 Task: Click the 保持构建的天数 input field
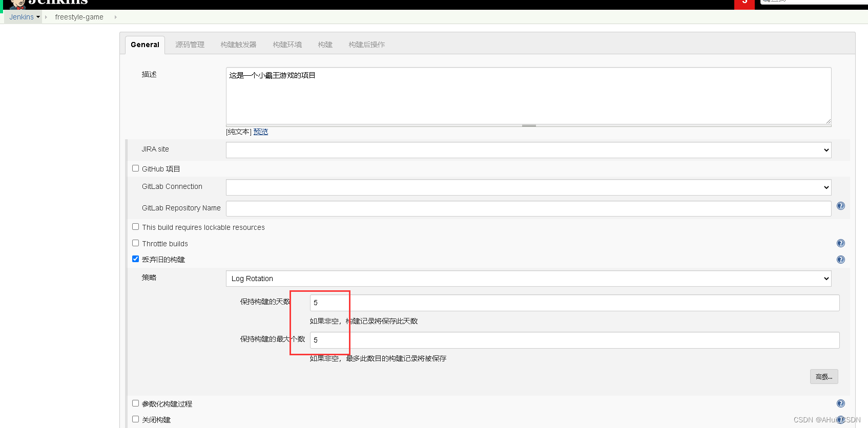pyautogui.click(x=574, y=303)
